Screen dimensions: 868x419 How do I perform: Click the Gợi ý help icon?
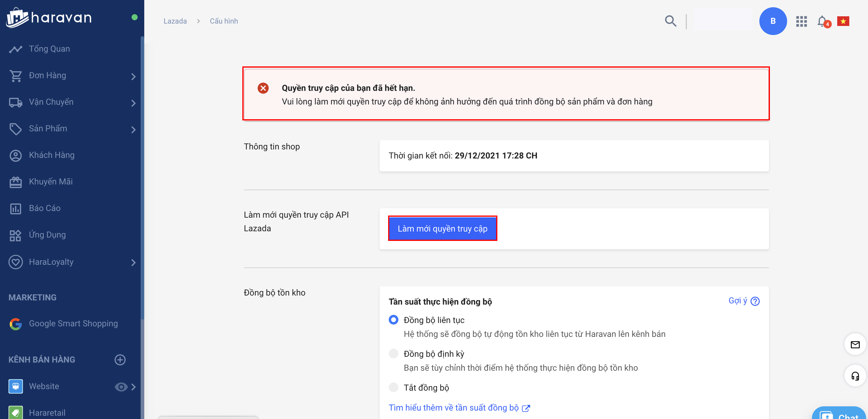[x=755, y=301]
